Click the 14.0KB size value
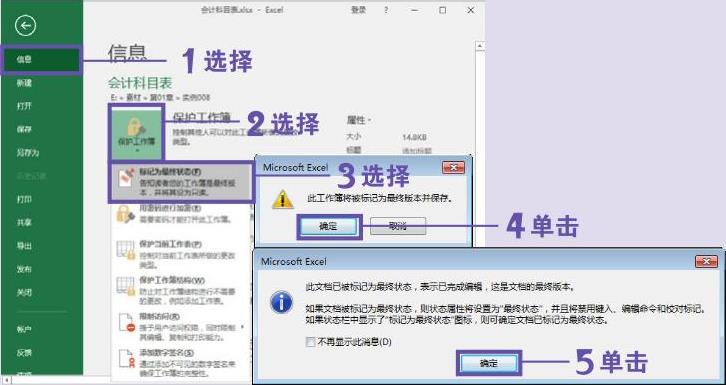The image size is (726, 385). pos(414,137)
